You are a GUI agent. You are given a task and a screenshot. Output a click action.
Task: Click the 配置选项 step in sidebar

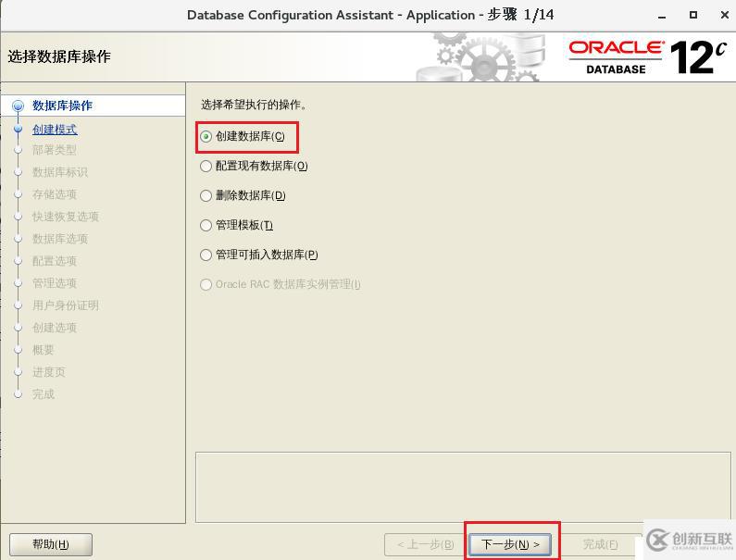tap(54, 261)
